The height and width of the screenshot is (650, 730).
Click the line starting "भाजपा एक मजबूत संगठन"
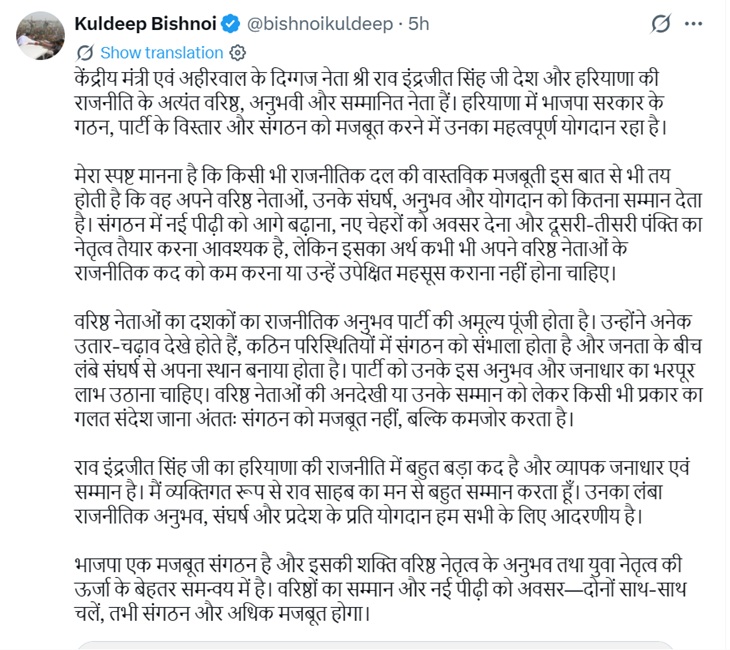378,565
